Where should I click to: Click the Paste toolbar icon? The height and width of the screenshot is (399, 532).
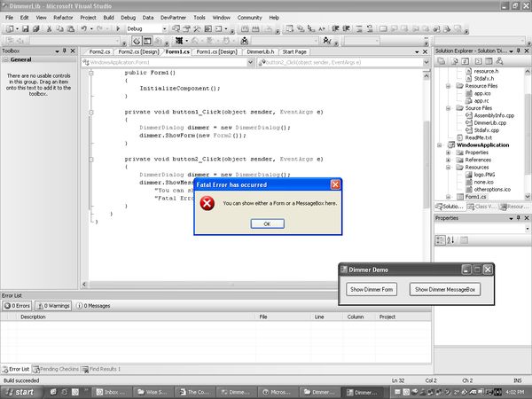click(x=71, y=29)
